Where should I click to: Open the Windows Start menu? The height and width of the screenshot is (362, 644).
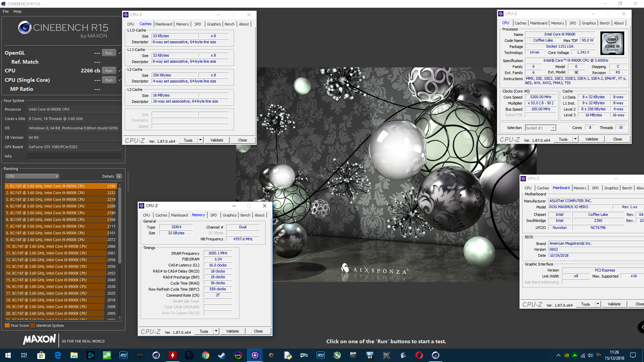[8, 355]
